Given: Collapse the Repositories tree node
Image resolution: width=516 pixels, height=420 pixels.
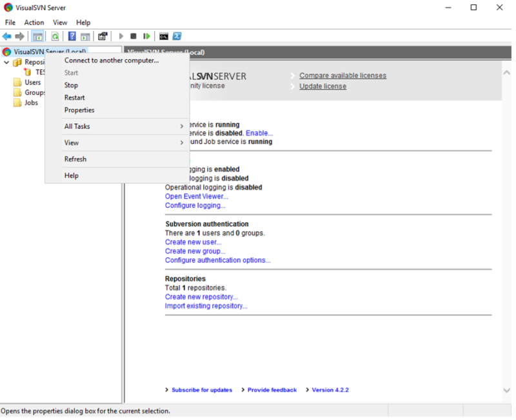Looking at the screenshot, I should [6, 62].
